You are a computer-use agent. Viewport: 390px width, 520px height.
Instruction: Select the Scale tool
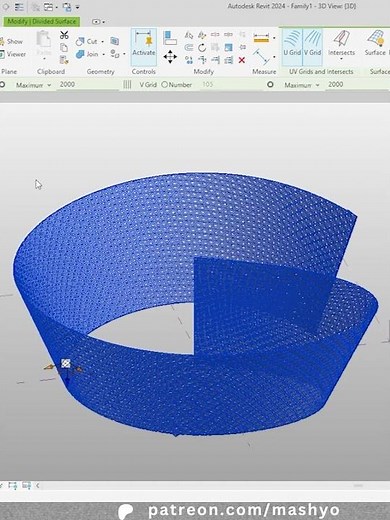point(228,47)
